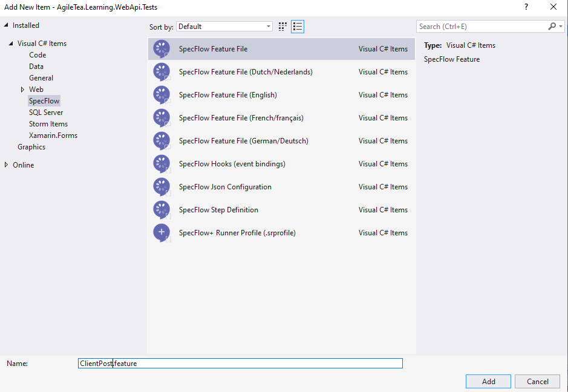Select the Code category

[38, 55]
